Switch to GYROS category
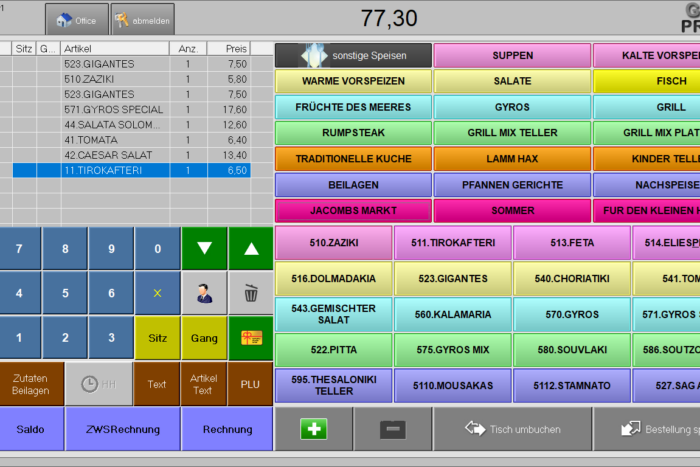 pos(512,107)
